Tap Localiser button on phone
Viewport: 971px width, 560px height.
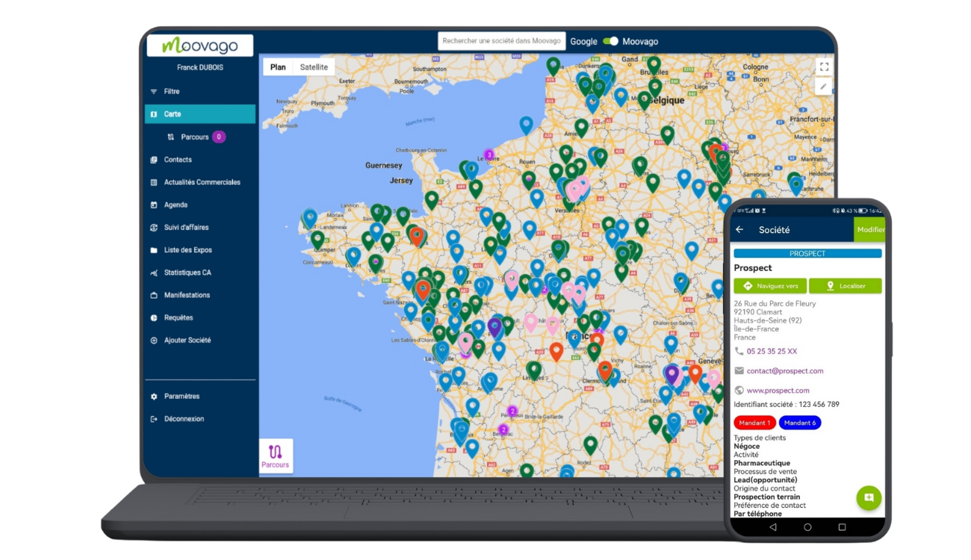pos(846,286)
